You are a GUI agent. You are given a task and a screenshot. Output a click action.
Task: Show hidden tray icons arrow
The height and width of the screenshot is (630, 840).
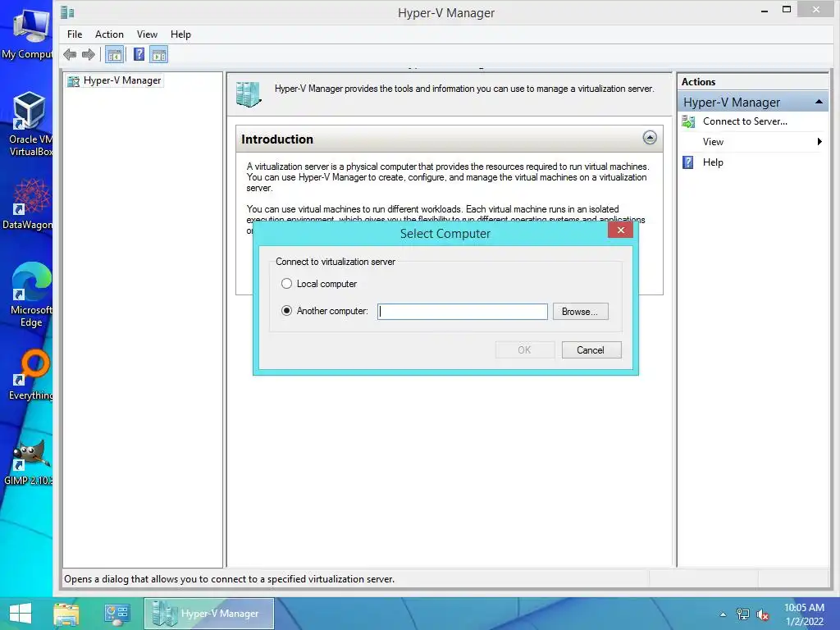[x=723, y=614]
